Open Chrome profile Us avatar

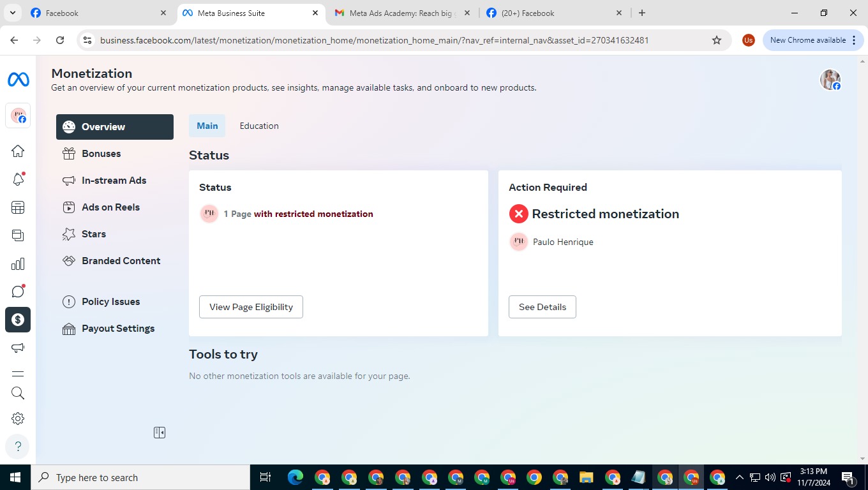tap(748, 40)
